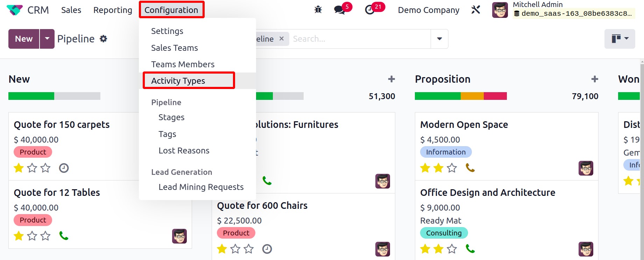Viewport: 644px width, 260px height.
Task: Click the wrench tools icon
Action: 476,10
